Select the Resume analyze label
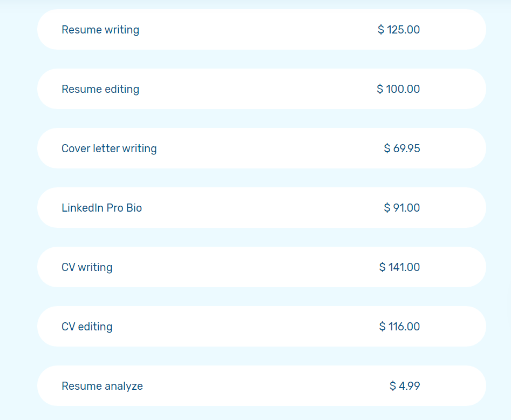Screen dimensions: 511x420 click(x=103, y=386)
